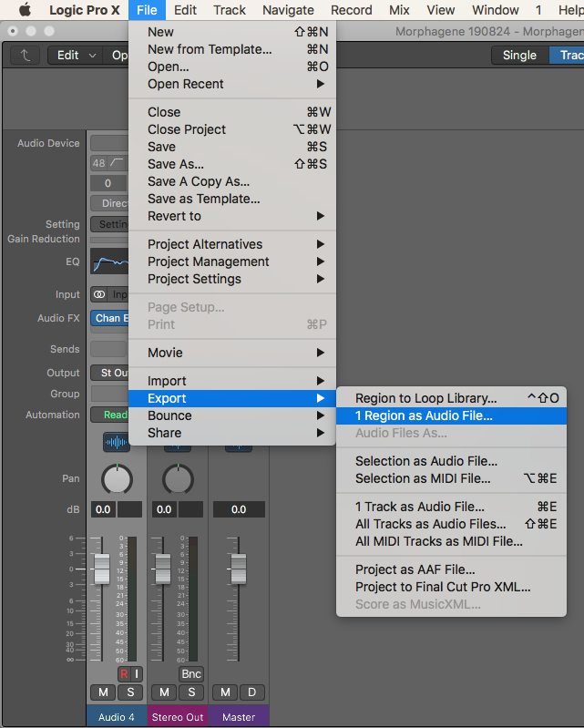The height and width of the screenshot is (728, 584).
Task: Switch mixer to Single view
Action: click(519, 56)
